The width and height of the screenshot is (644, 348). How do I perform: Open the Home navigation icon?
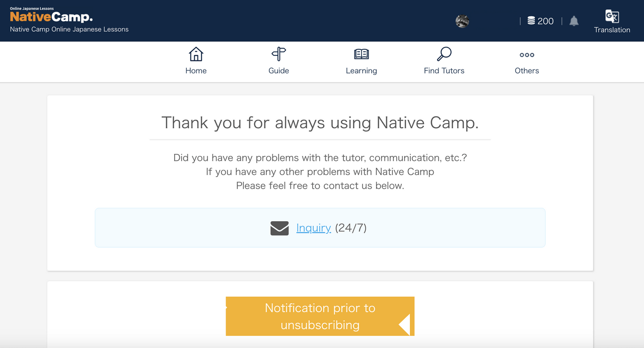pos(196,53)
